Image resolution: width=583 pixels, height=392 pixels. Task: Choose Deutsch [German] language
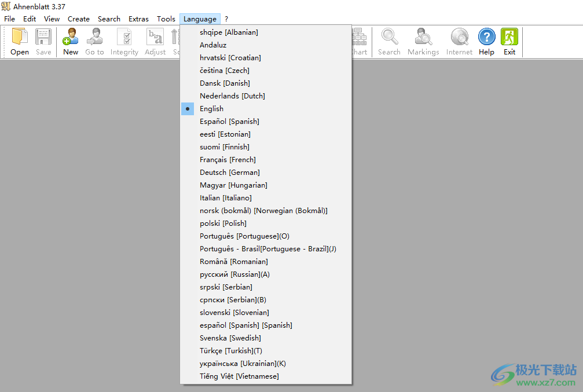click(266, 172)
